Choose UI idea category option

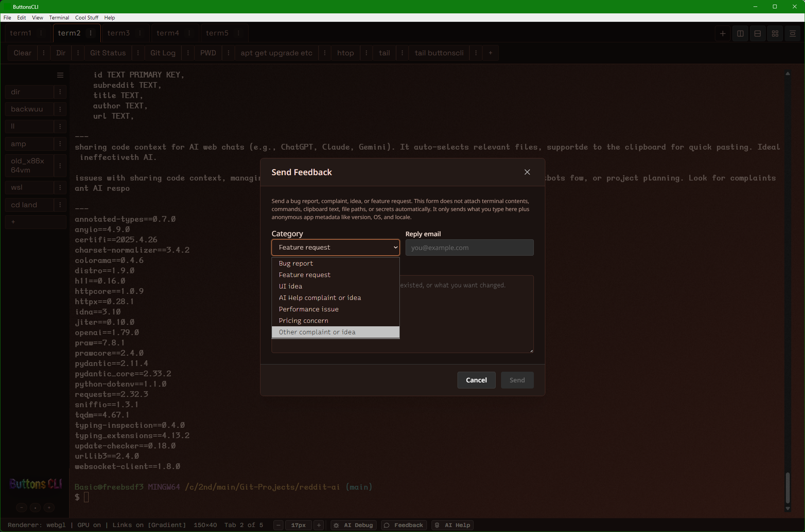coord(335,286)
